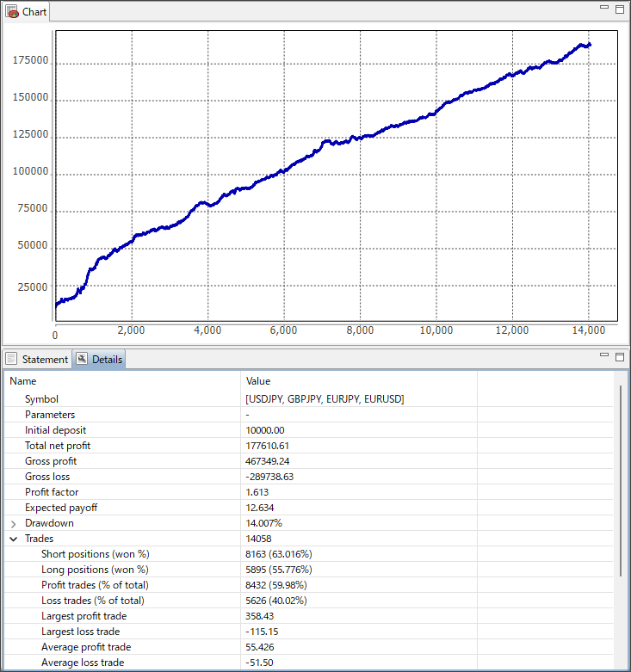Viewport: 631px width, 672px height.
Task: Select the Initial deposit row
Action: click(x=309, y=430)
